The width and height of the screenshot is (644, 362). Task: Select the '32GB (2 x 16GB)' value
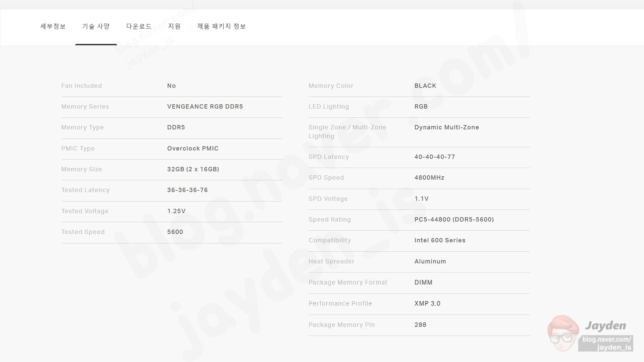click(193, 169)
